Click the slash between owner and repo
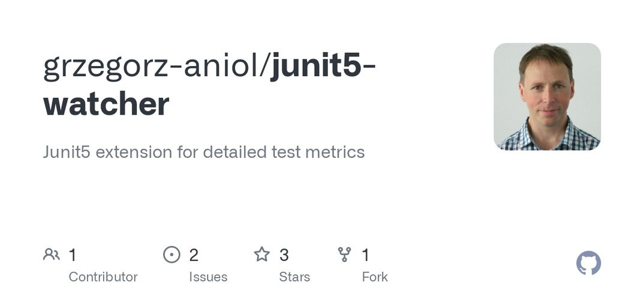Screen dimensions: 644x288 (x=264, y=66)
